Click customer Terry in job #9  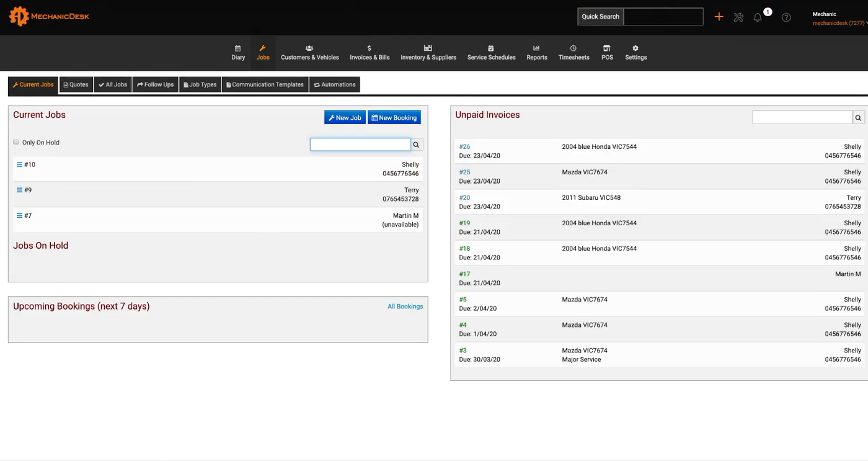click(411, 190)
